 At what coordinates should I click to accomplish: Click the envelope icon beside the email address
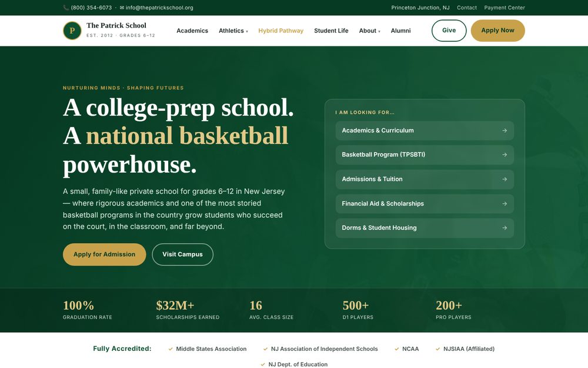(x=122, y=8)
